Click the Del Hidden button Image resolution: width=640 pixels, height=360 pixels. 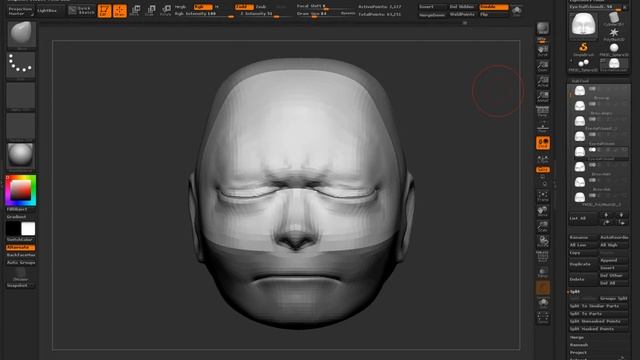pos(462,7)
